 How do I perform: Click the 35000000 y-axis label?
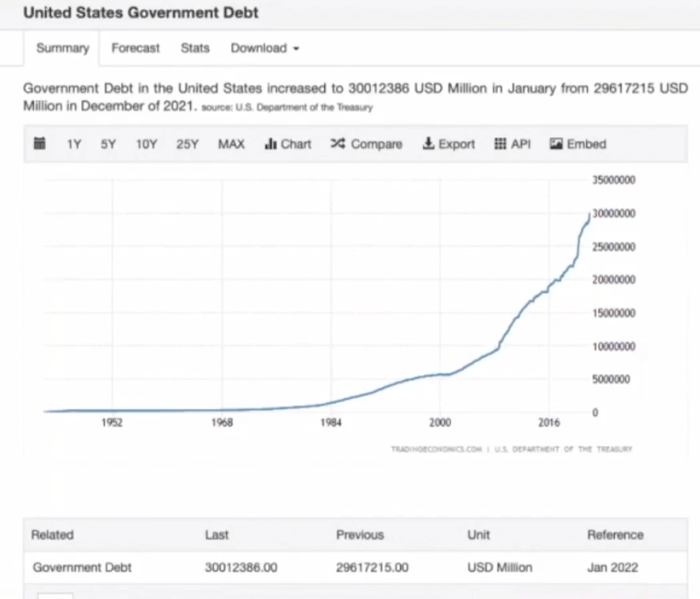pos(614,180)
